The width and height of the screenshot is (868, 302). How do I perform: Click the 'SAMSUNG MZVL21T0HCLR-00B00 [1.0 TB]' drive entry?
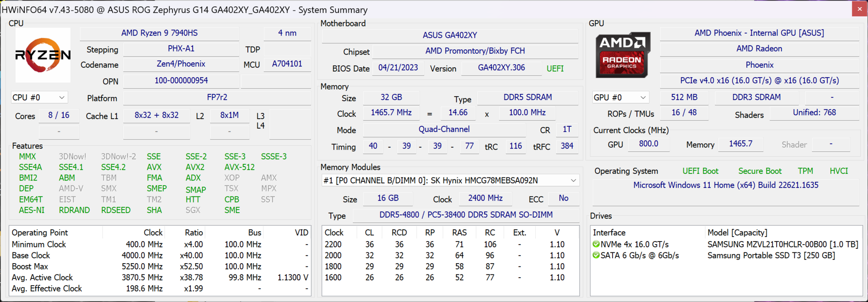(783, 245)
